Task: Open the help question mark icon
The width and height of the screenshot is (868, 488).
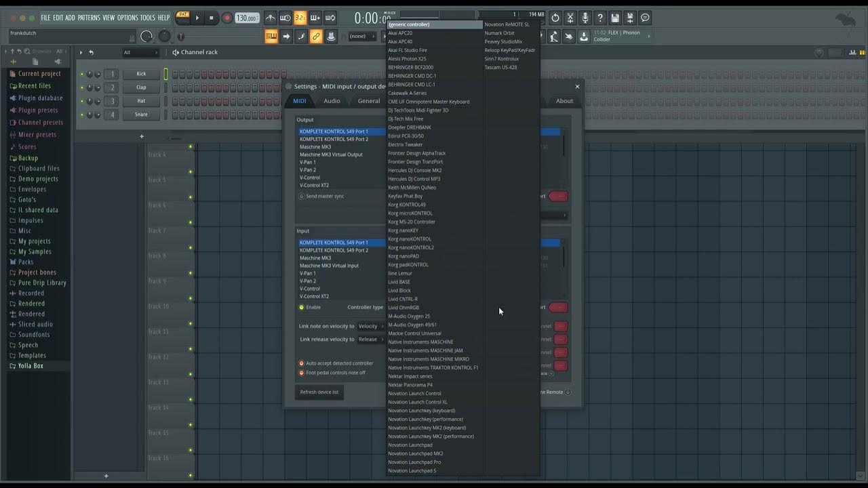Action: coord(600,18)
